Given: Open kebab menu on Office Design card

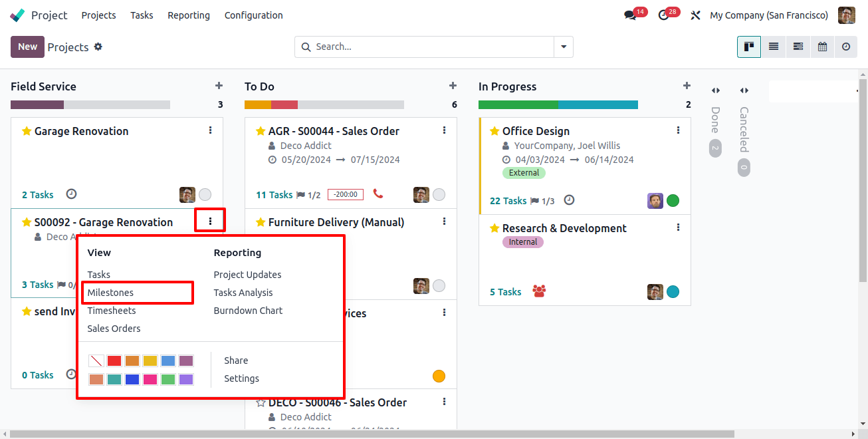Looking at the screenshot, I should 679,130.
